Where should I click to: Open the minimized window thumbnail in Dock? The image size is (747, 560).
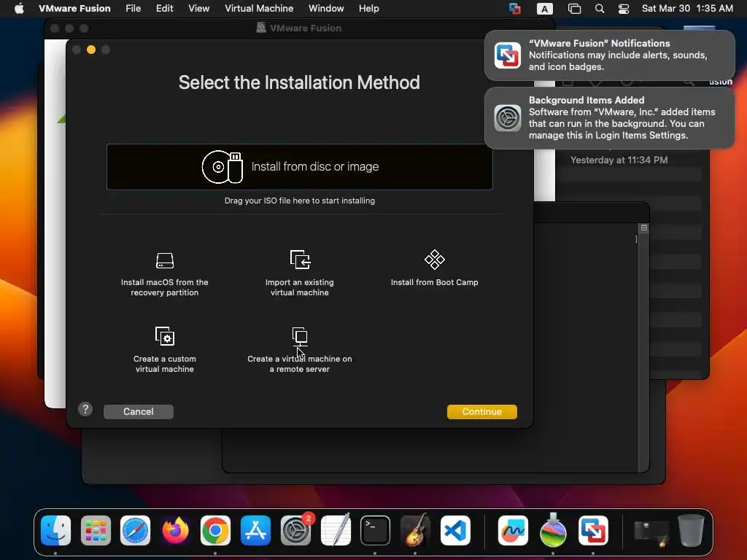[651, 532]
